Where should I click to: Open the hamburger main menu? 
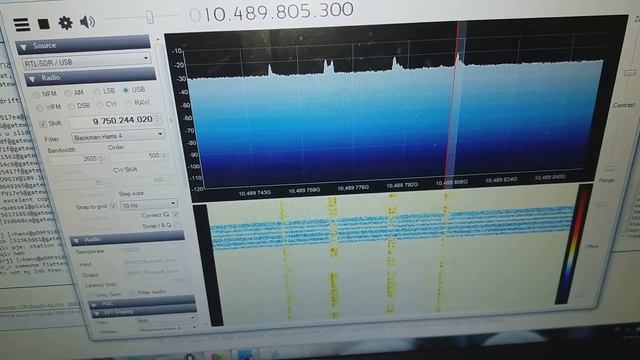click(22, 24)
